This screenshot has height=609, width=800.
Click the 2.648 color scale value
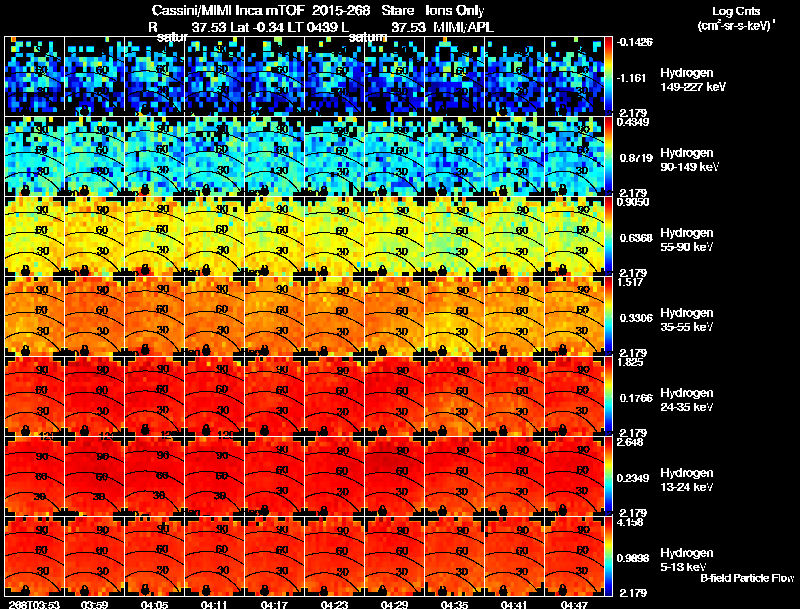pos(630,442)
